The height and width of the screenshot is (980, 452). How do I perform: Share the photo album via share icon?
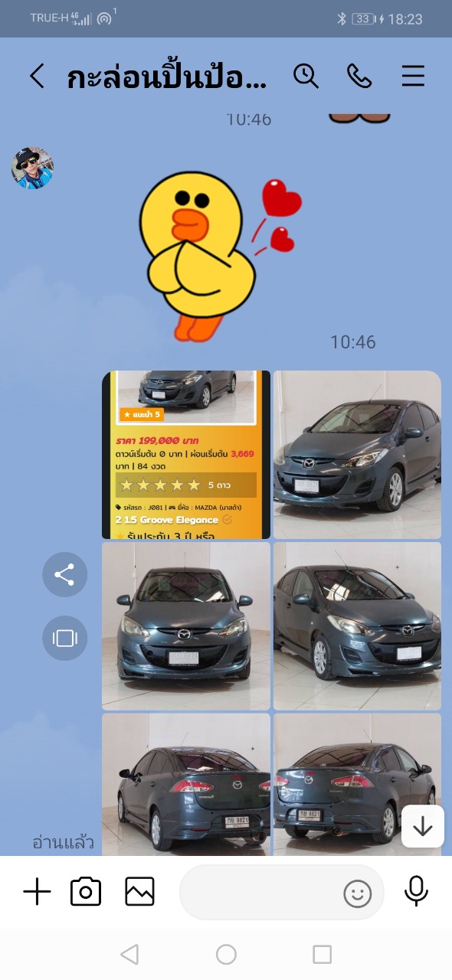pos(65,574)
